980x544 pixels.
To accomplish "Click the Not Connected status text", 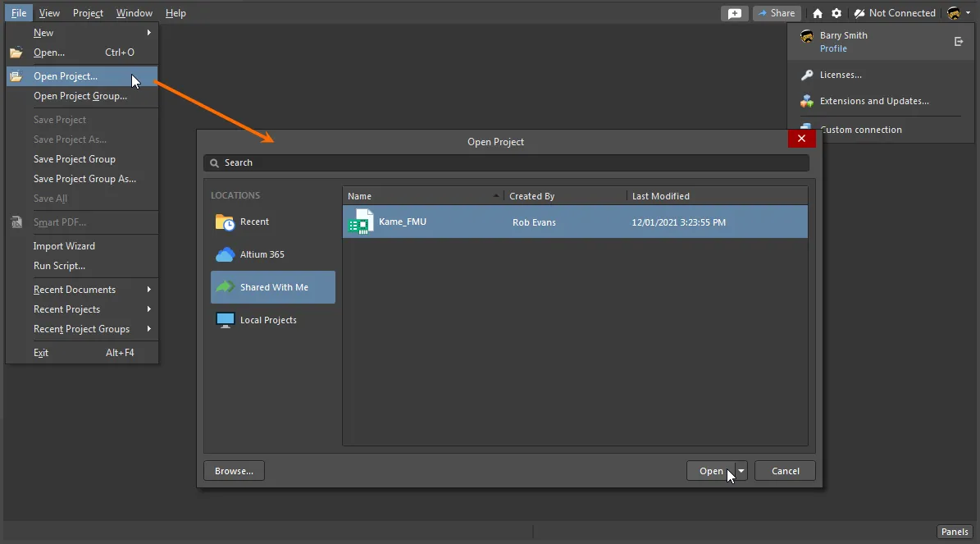I will pyautogui.click(x=902, y=13).
